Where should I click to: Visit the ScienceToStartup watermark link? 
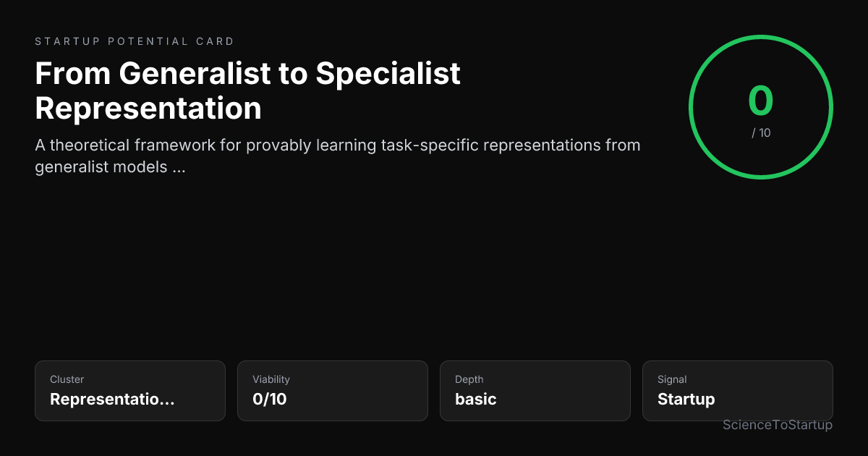[778, 425]
